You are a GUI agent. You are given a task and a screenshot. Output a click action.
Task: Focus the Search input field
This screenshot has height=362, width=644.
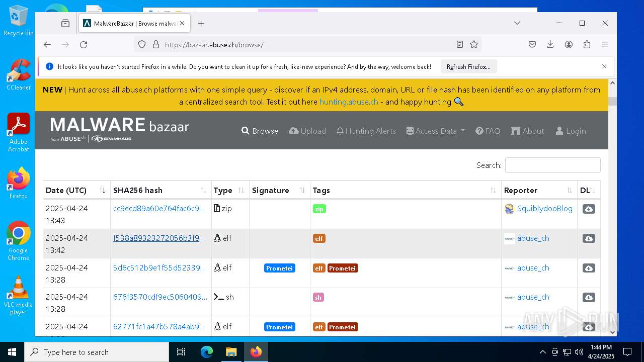click(x=552, y=165)
